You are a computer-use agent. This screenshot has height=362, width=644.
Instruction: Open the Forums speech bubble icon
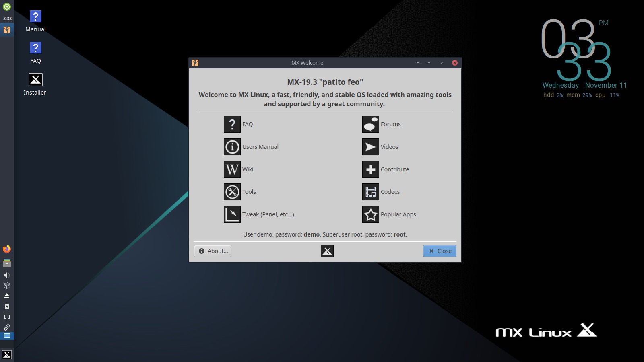tap(371, 124)
